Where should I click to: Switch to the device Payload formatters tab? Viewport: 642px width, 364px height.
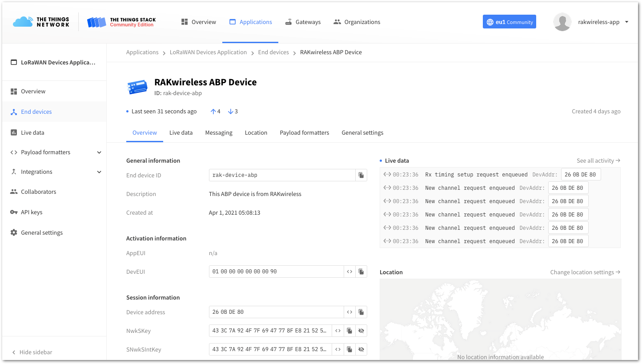pyautogui.click(x=305, y=132)
